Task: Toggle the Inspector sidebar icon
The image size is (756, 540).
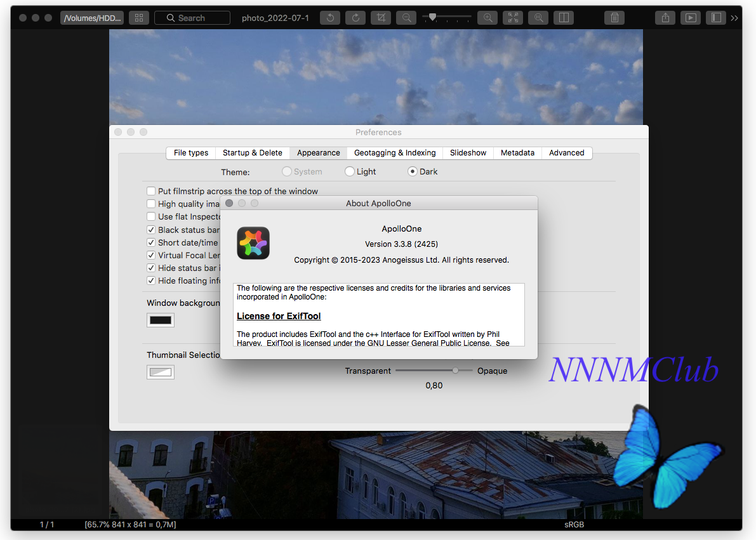Action: (717, 18)
